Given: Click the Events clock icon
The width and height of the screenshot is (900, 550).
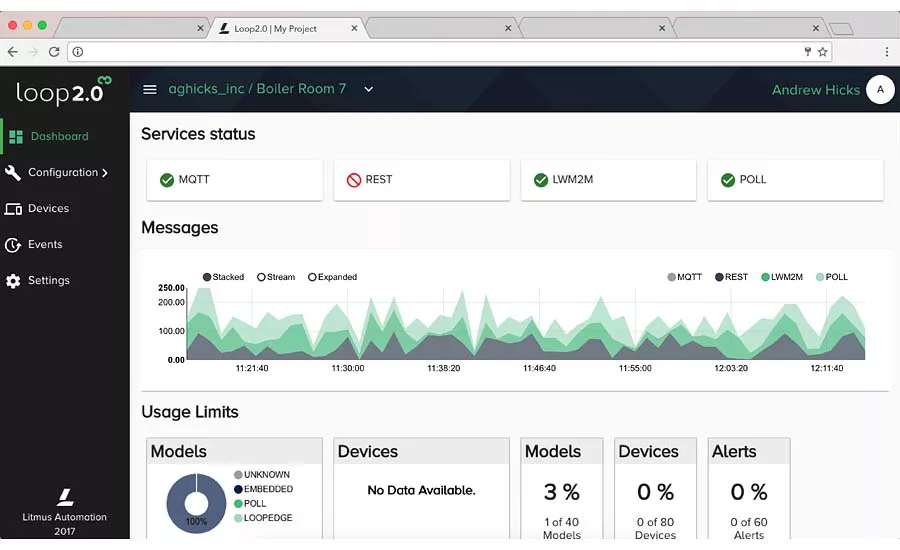Looking at the screenshot, I should tap(13, 245).
